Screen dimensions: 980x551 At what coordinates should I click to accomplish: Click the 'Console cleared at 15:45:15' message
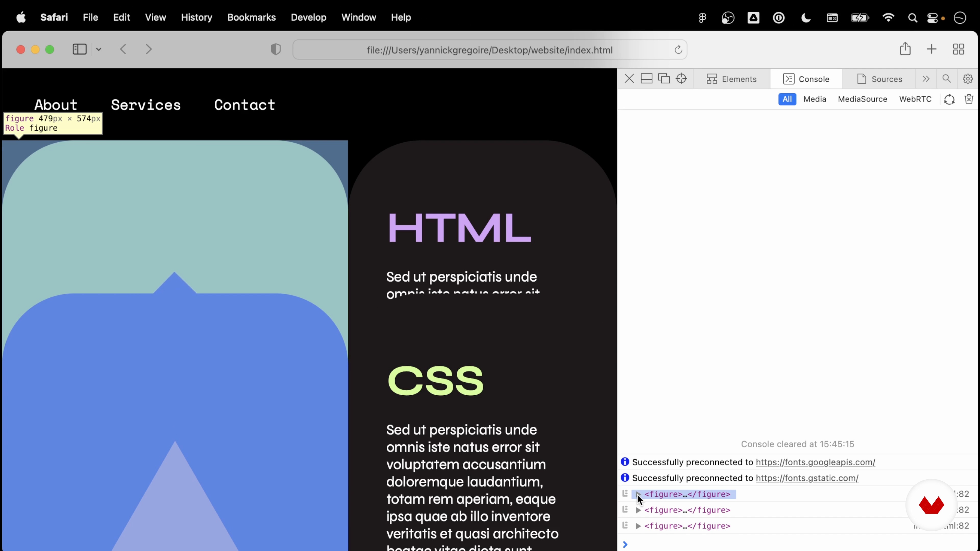[x=797, y=444]
